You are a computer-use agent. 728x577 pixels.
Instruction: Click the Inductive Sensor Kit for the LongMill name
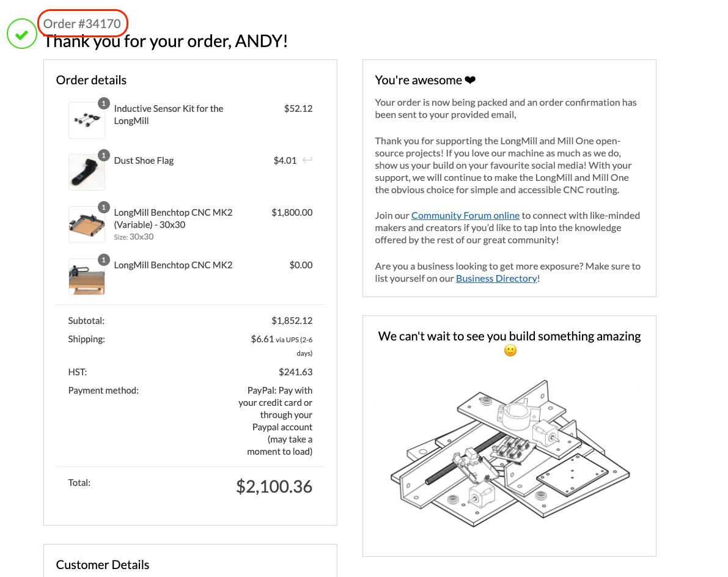169,115
